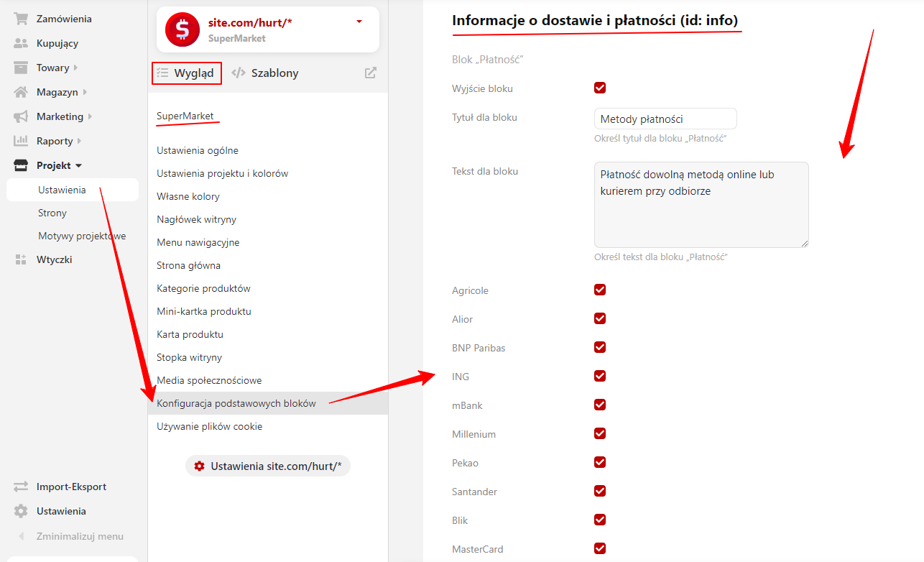The height and width of the screenshot is (562, 924).
Task: Click the Import-Eksport arrows icon
Action: click(21, 487)
